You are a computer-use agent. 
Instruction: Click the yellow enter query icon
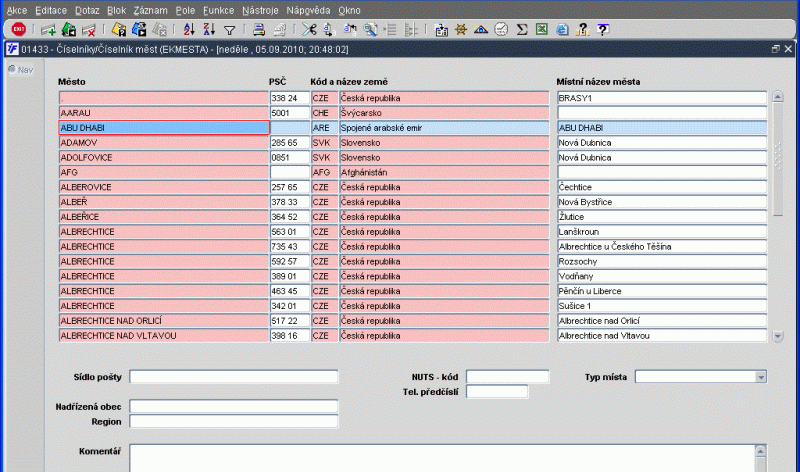click(x=119, y=30)
